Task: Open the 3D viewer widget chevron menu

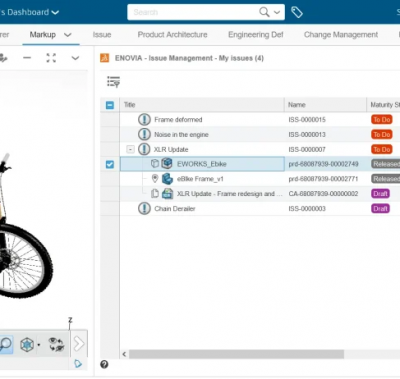Action: [x=75, y=58]
